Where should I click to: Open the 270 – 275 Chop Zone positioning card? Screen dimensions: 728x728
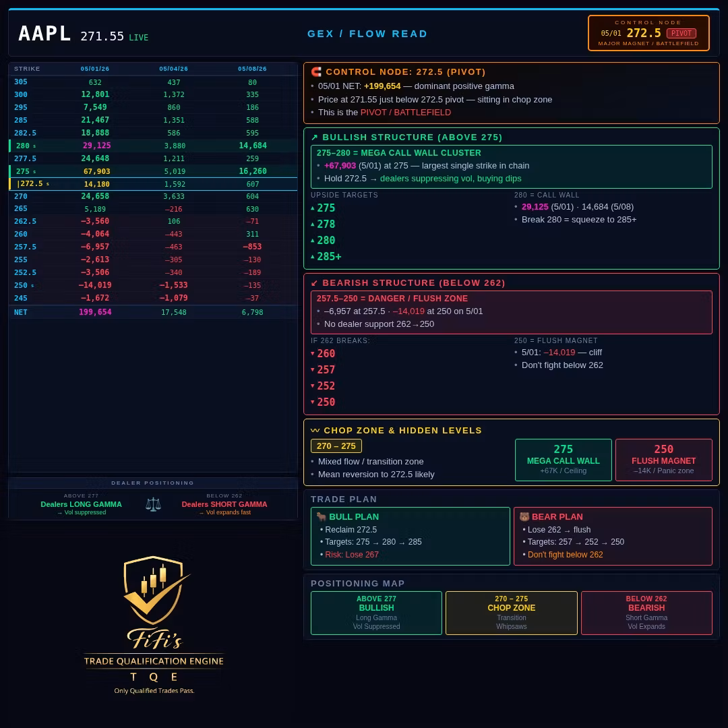pos(511,612)
